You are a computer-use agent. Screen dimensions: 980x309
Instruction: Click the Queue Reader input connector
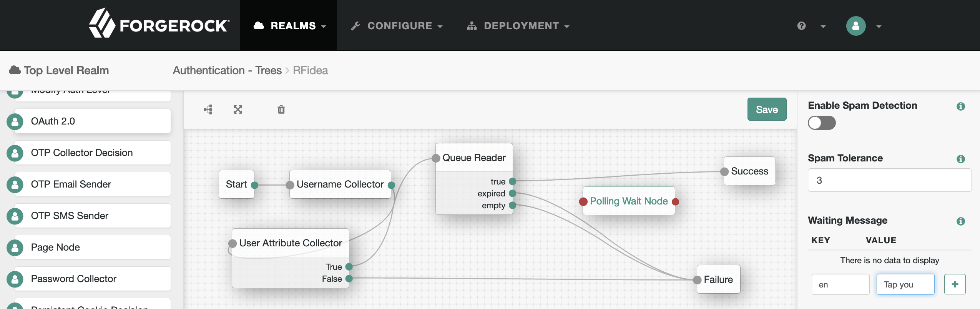(x=436, y=158)
